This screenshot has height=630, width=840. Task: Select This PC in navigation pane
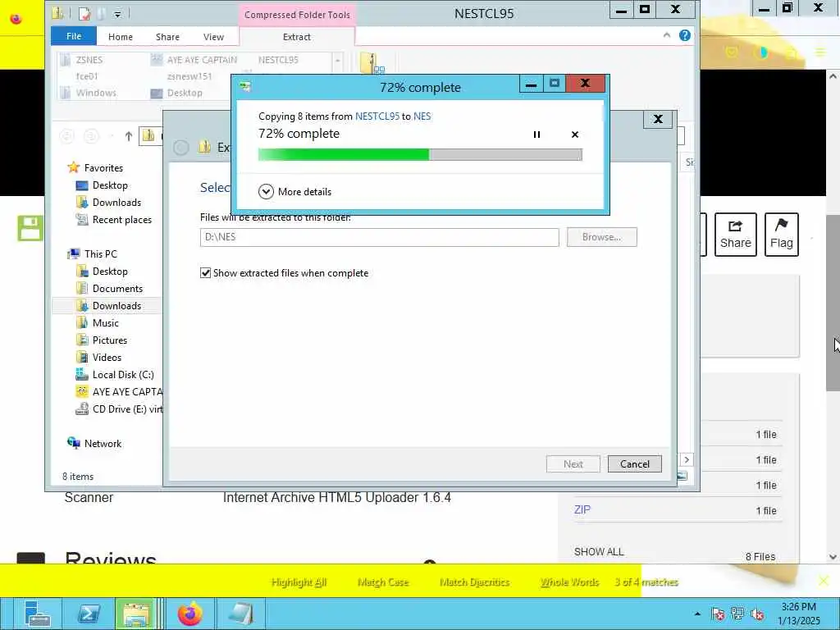(x=100, y=254)
